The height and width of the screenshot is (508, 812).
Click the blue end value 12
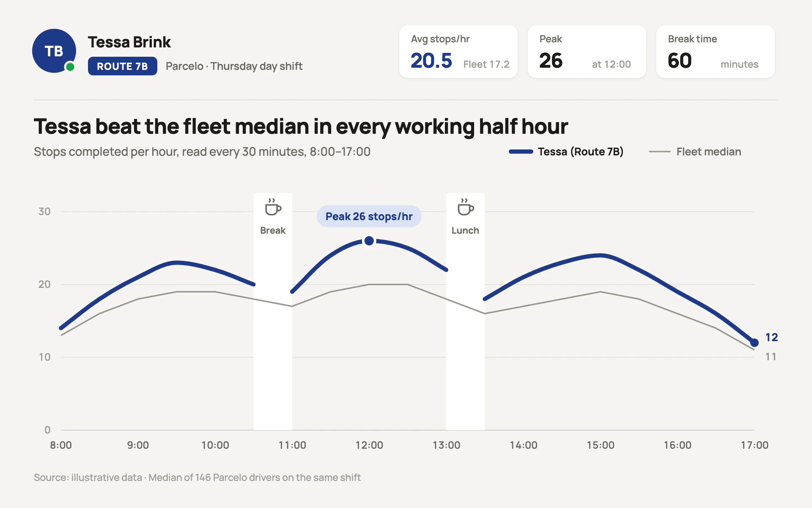click(x=771, y=337)
